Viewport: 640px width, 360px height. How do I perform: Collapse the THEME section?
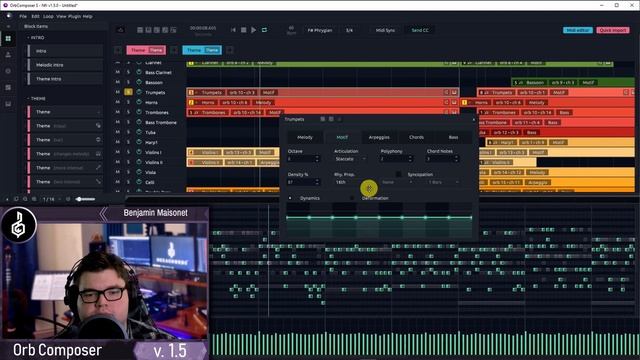(x=28, y=99)
